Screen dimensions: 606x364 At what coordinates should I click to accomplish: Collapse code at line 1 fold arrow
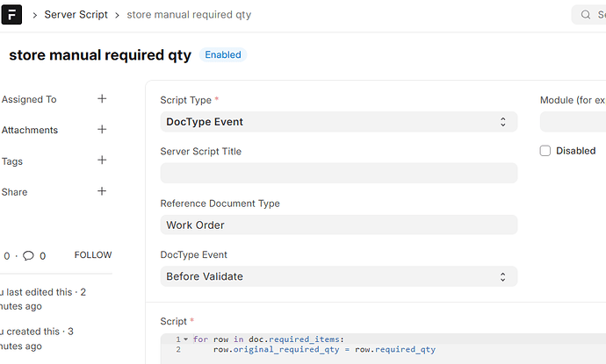tap(186, 339)
